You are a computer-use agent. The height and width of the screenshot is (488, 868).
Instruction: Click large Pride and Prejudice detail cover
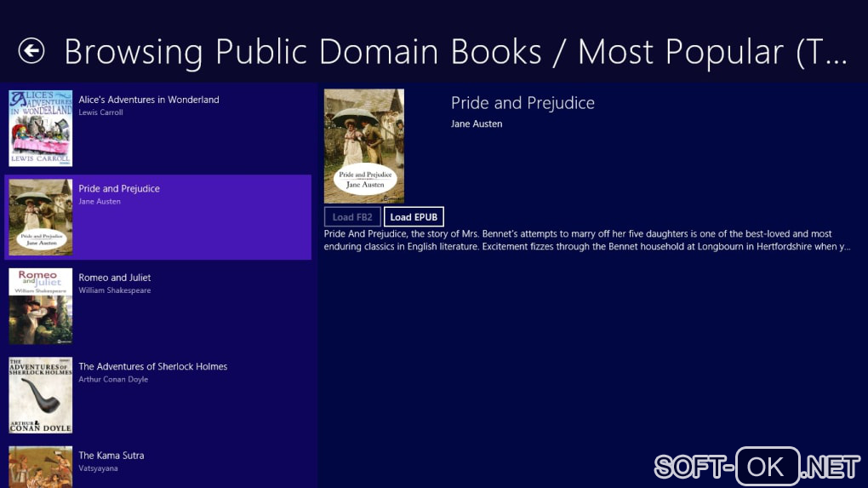(364, 146)
